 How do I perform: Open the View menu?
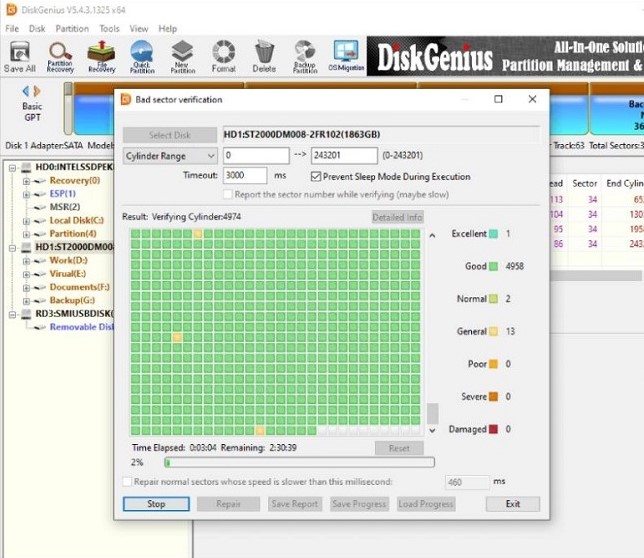coord(139,29)
